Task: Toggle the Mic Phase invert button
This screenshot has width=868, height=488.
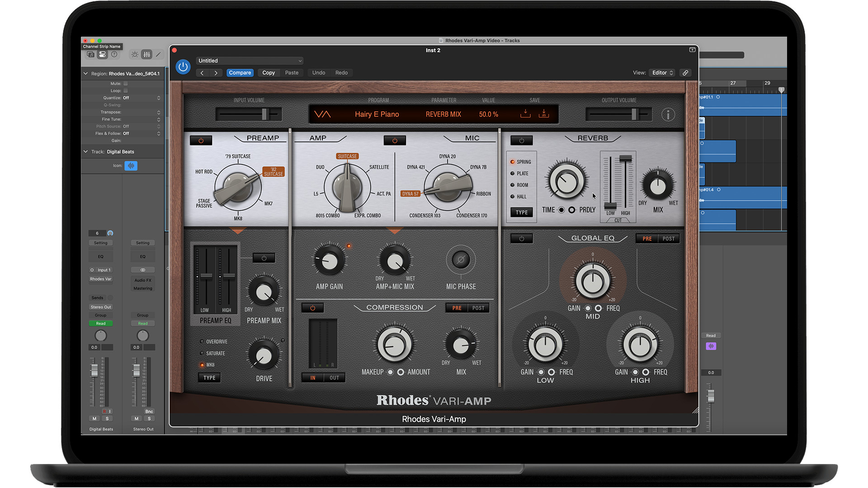Action: (461, 260)
